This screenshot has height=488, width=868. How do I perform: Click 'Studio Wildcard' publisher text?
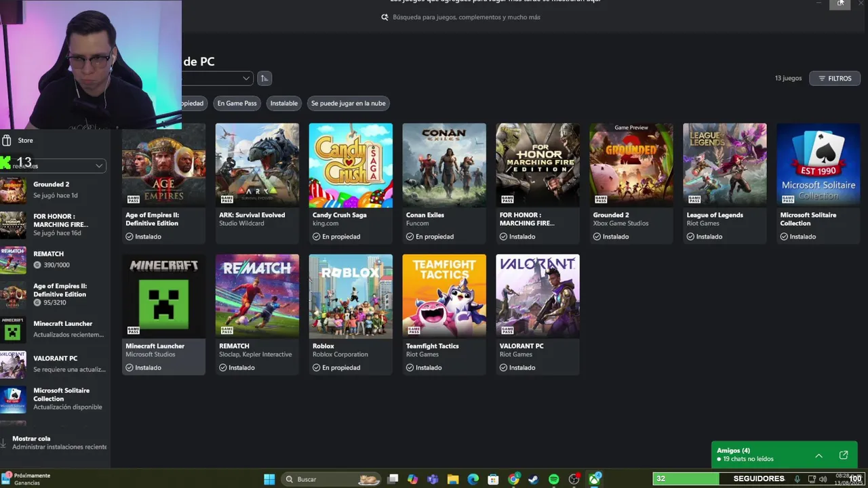tap(241, 224)
